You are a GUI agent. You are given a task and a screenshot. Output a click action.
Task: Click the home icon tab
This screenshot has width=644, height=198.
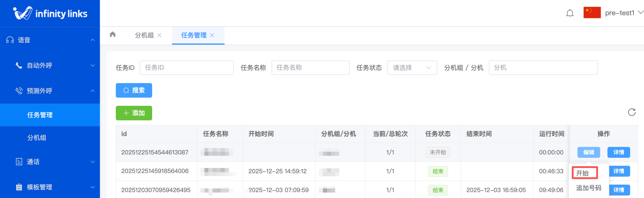click(113, 34)
